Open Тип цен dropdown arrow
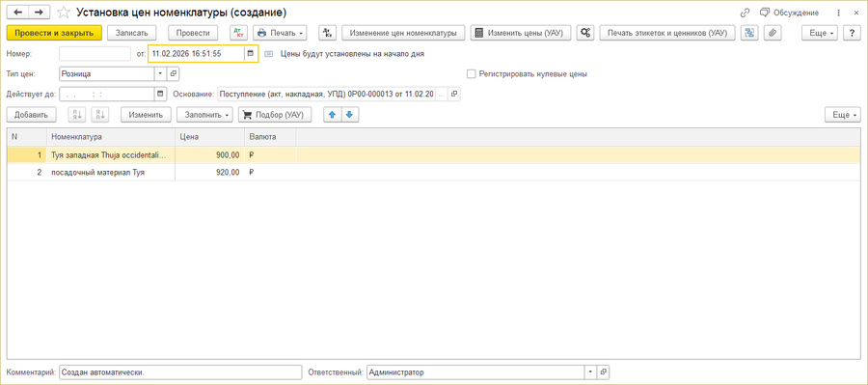The height and width of the screenshot is (385, 868). click(x=160, y=73)
